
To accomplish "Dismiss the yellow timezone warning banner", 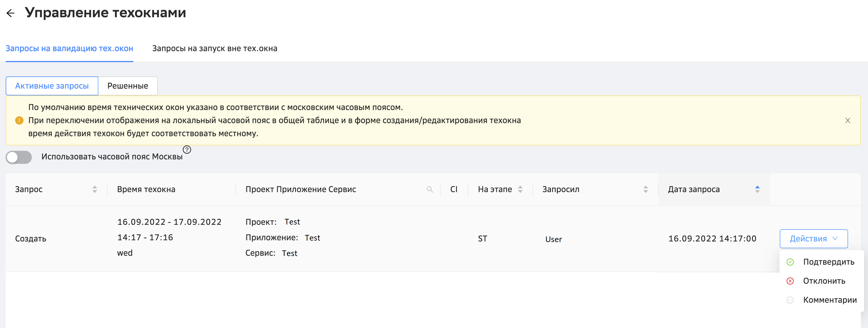I will click(847, 121).
